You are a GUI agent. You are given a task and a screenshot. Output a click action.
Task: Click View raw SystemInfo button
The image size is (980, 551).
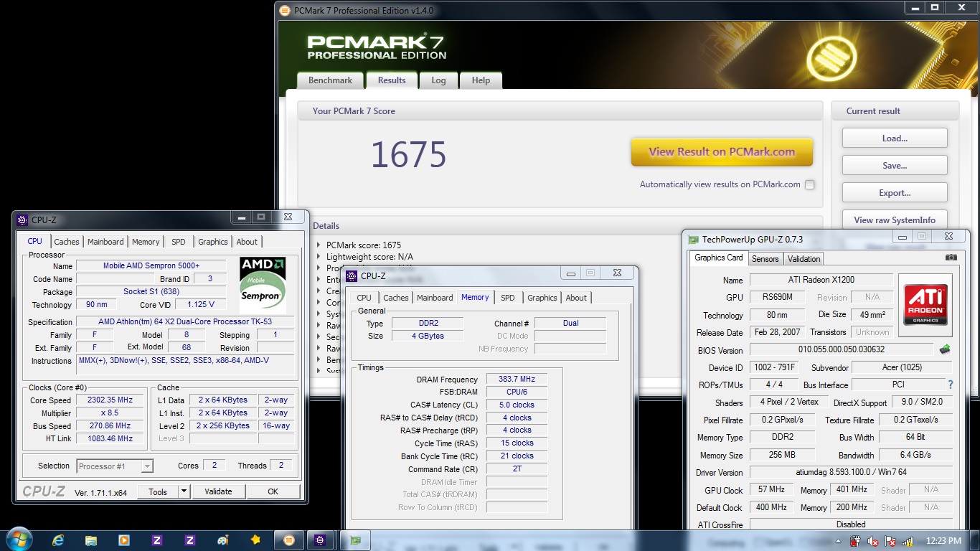895,220
